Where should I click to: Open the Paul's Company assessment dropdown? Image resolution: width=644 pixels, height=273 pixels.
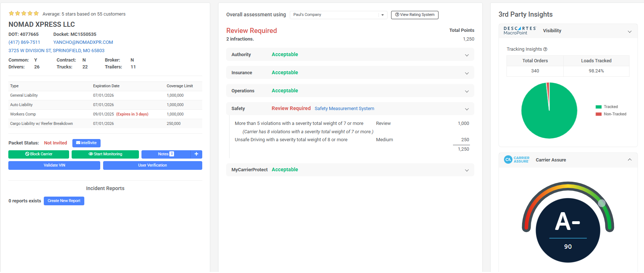[338, 15]
